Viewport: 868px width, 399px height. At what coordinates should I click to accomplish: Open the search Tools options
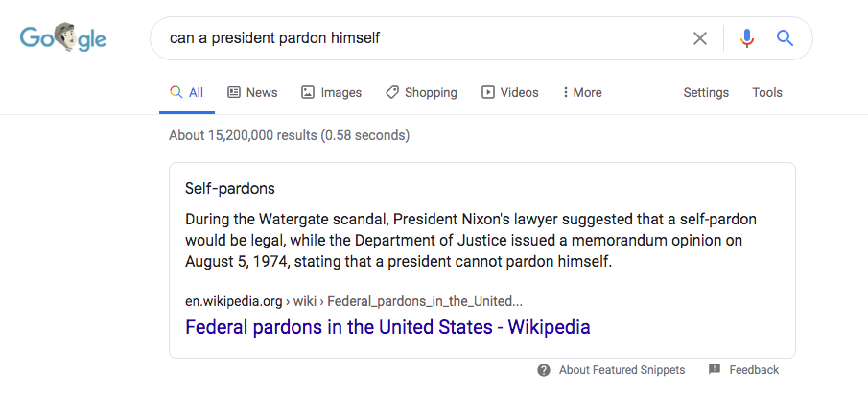[x=766, y=92]
